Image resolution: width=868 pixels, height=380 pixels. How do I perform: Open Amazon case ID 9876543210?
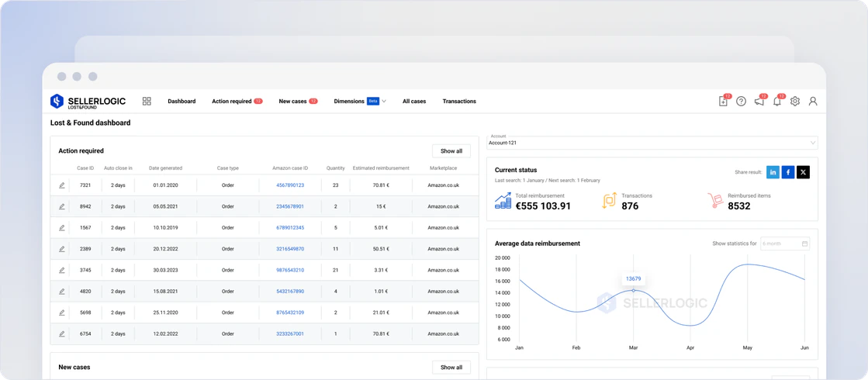(290, 270)
